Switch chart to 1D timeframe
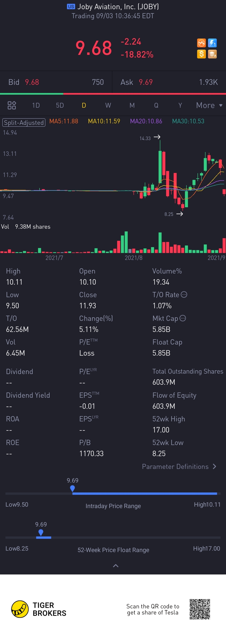 click(x=36, y=105)
